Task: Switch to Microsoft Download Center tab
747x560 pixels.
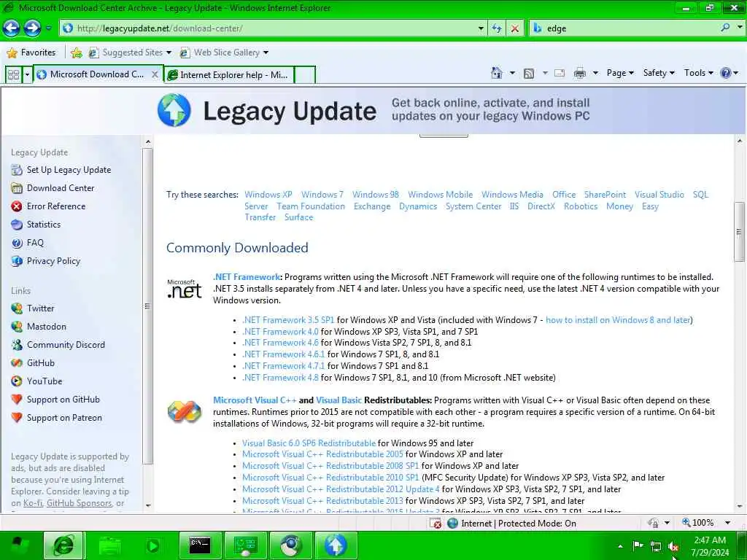Action: point(96,74)
